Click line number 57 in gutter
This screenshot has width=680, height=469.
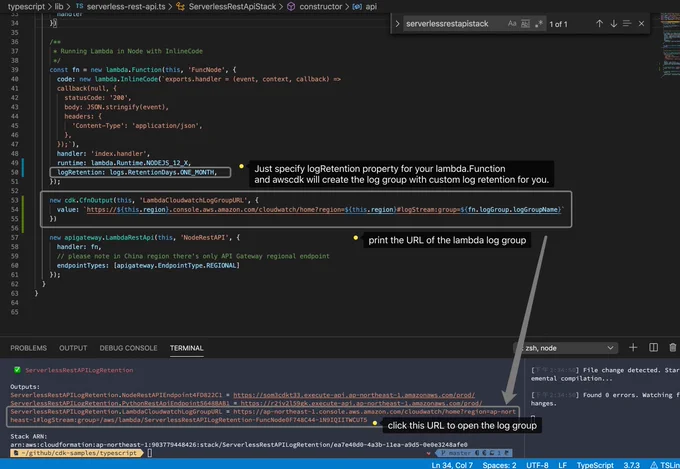pyautogui.click(x=15, y=237)
